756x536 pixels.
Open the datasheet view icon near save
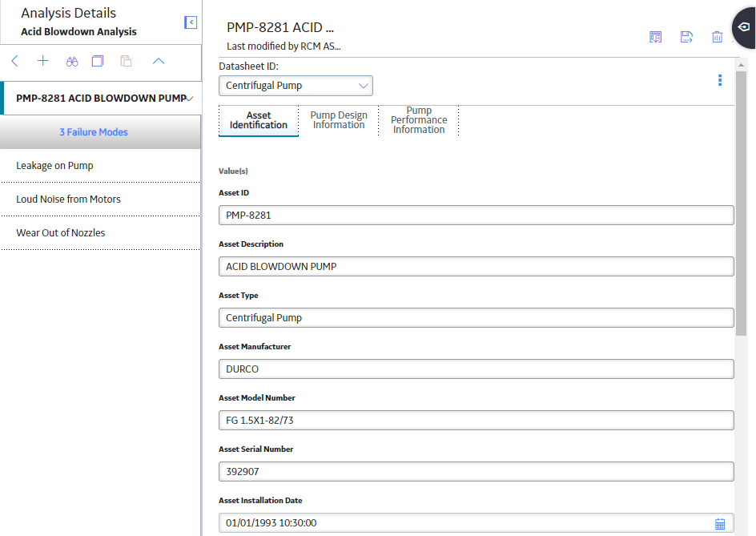(655, 37)
